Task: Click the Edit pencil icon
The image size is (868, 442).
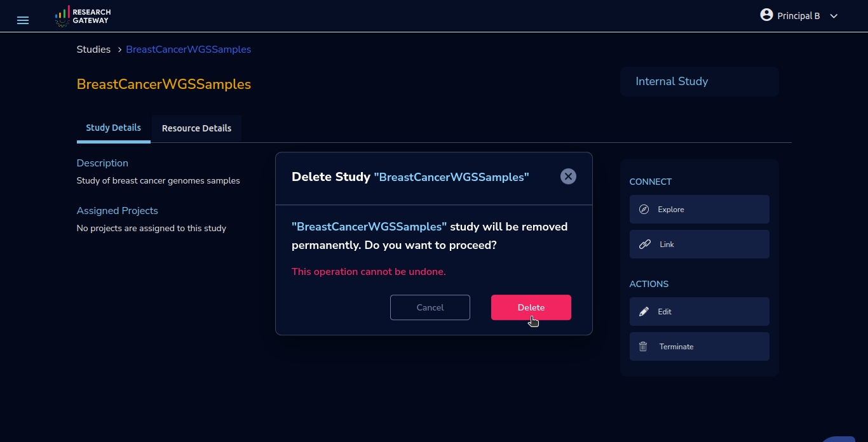Action: [644, 312]
